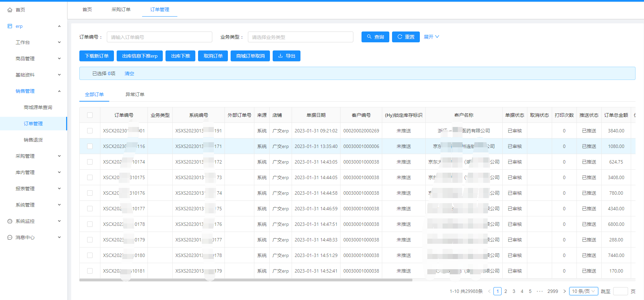Click order total 6800.00 cell

click(616, 224)
